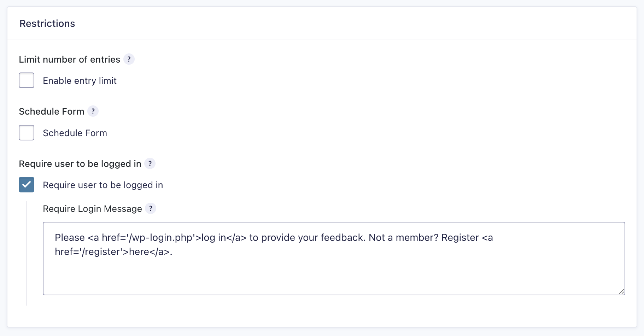
Task: Toggle the Enable entry limit option off
Action: pyautogui.click(x=27, y=80)
